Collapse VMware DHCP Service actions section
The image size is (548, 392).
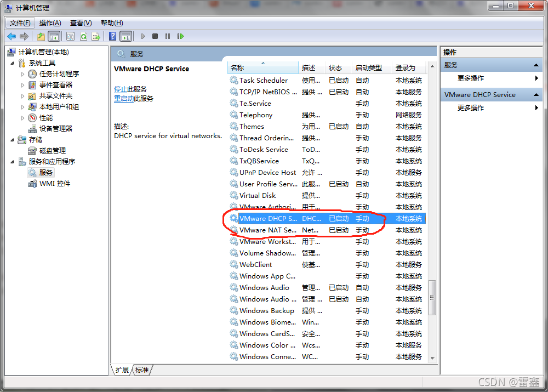(x=536, y=95)
